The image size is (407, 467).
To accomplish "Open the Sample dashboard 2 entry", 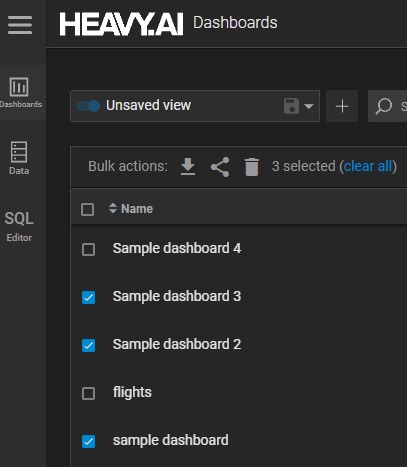I will 177,344.
